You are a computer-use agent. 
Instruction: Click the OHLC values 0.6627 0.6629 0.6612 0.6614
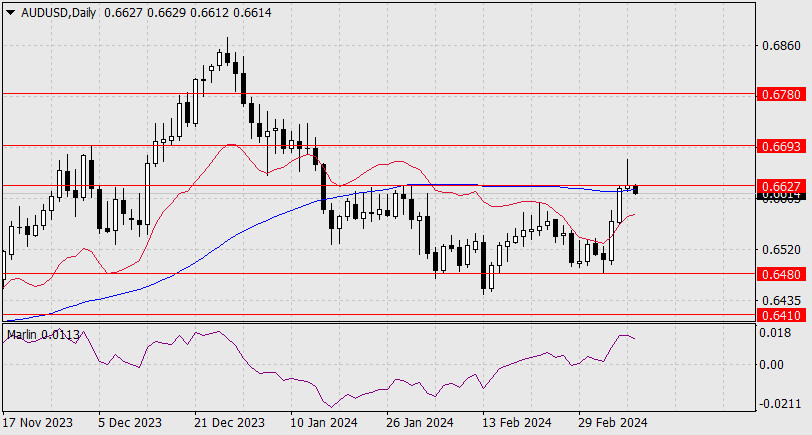pyautogui.click(x=187, y=13)
